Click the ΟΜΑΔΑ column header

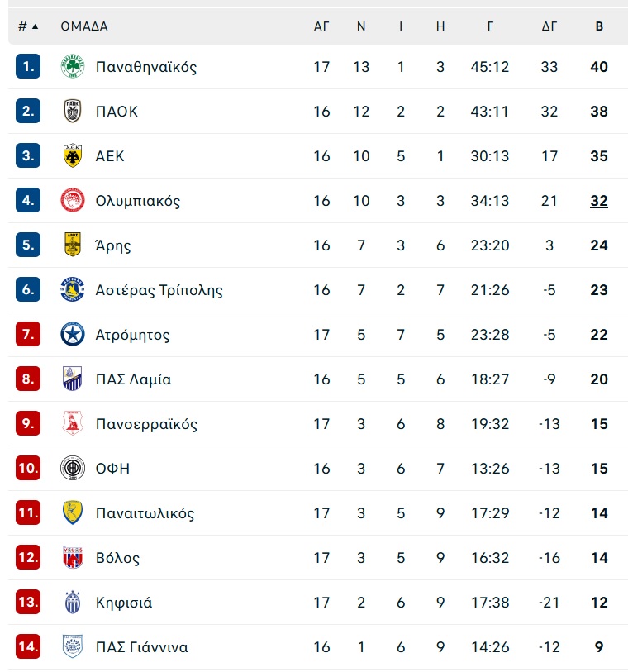(x=84, y=26)
